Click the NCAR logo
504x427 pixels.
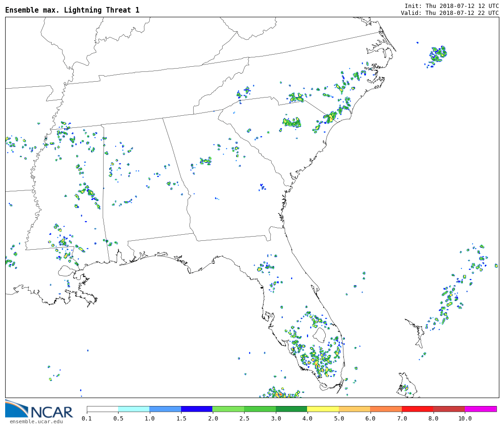[x=39, y=410]
